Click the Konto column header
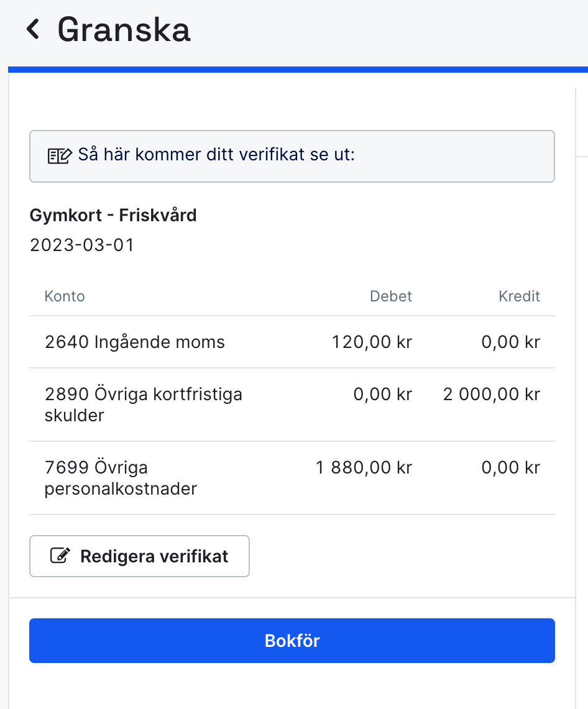This screenshot has width=588, height=709. coord(64,296)
